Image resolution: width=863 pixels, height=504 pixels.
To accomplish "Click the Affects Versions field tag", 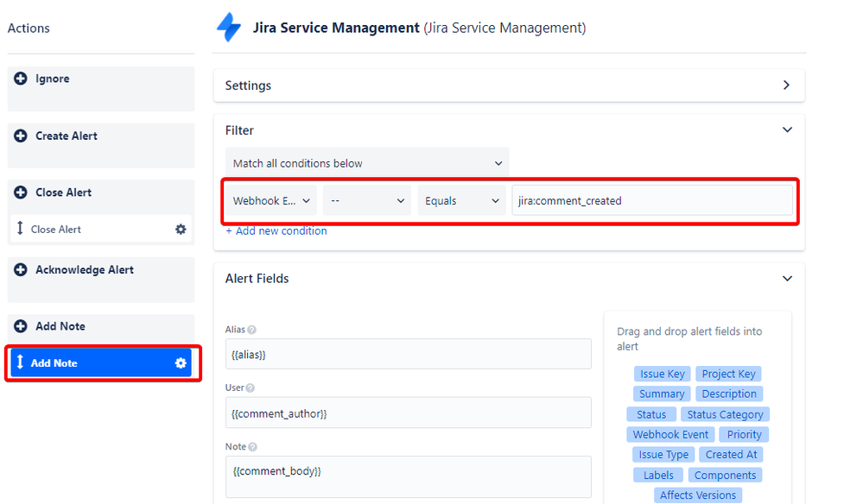I will pyautogui.click(x=698, y=495).
